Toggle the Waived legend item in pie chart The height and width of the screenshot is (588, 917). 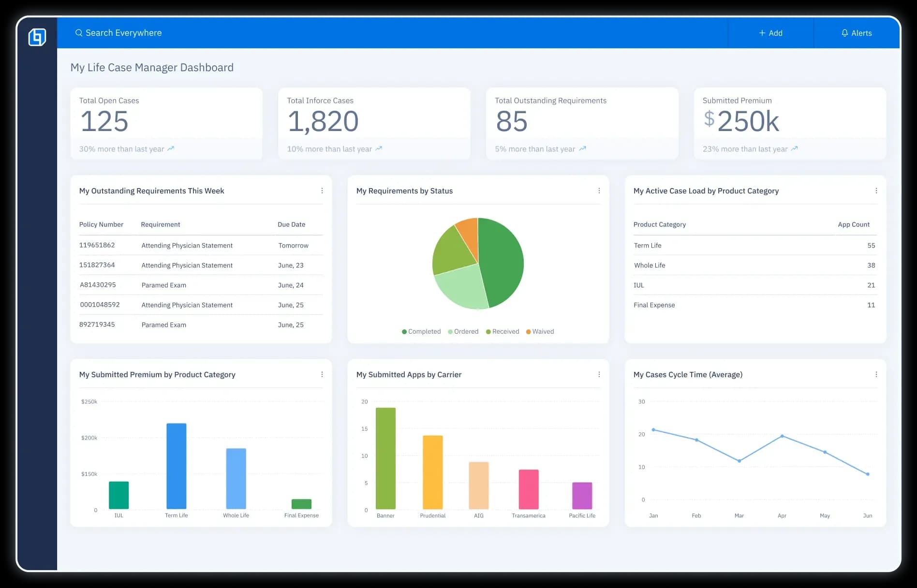[540, 332]
